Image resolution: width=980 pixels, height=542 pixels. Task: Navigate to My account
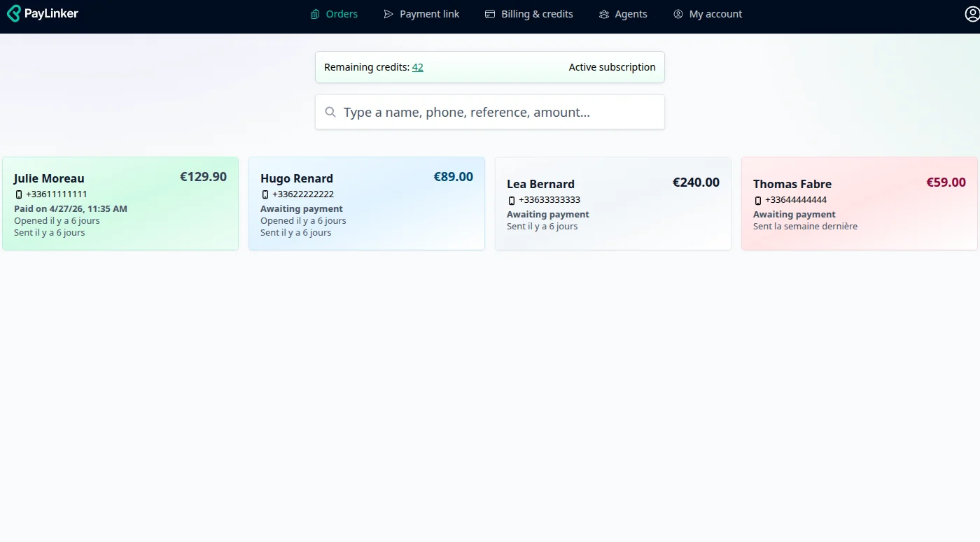point(708,14)
